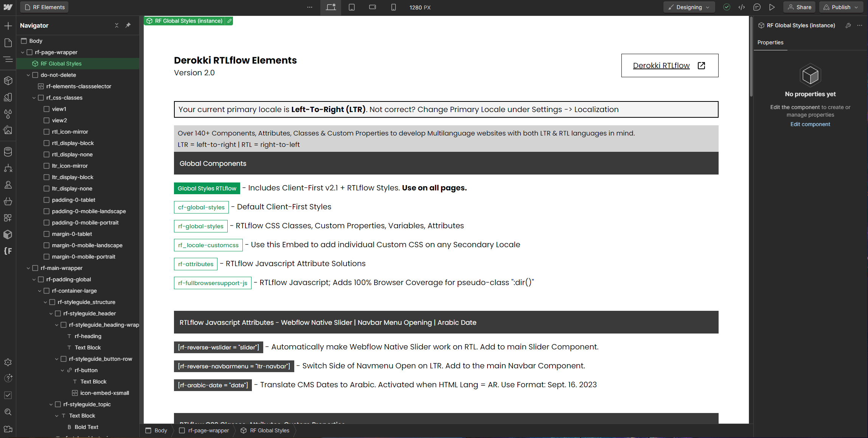Click the Share button
This screenshot has height=438, width=868.
[x=800, y=7]
